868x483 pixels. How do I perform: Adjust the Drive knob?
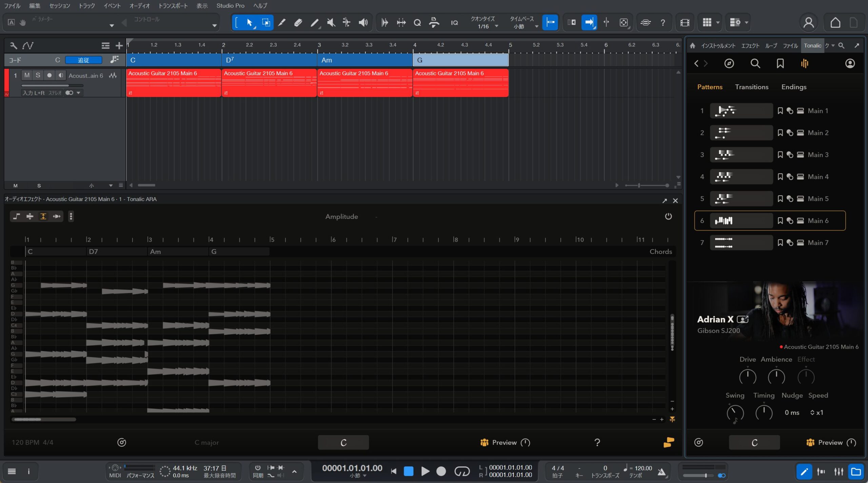(747, 377)
